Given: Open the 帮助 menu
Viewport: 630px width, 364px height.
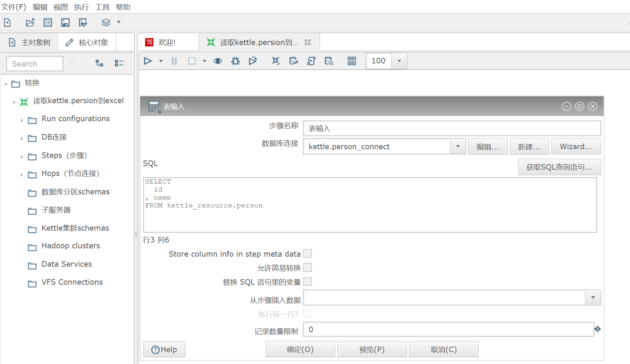Looking at the screenshot, I should click(123, 7).
